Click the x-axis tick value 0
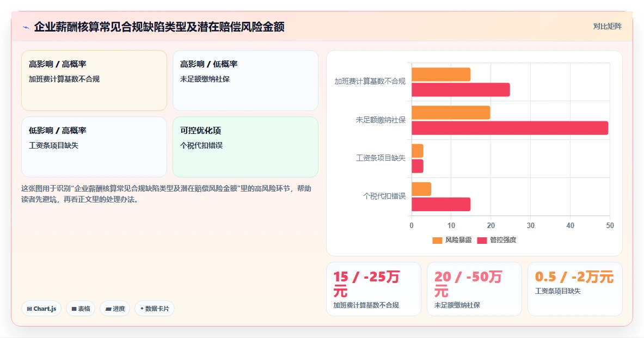Image resolution: width=644 pixels, height=338 pixels. (x=412, y=225)
